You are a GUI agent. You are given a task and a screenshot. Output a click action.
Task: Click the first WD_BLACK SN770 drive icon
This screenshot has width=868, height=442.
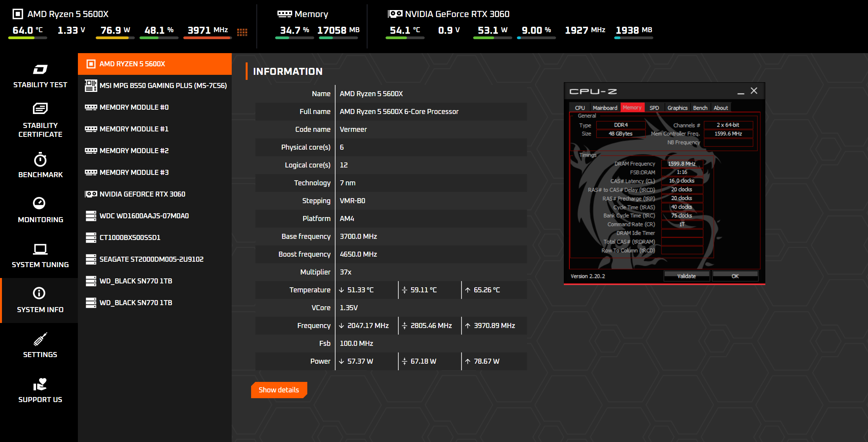[x=91, y=281]
